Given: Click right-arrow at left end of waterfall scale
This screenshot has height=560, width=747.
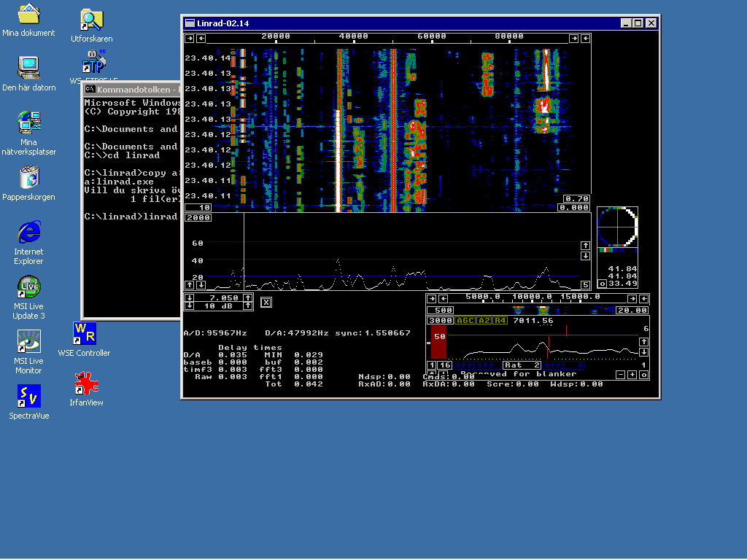Looking at the screenshot, I should (x=190, y=39).
